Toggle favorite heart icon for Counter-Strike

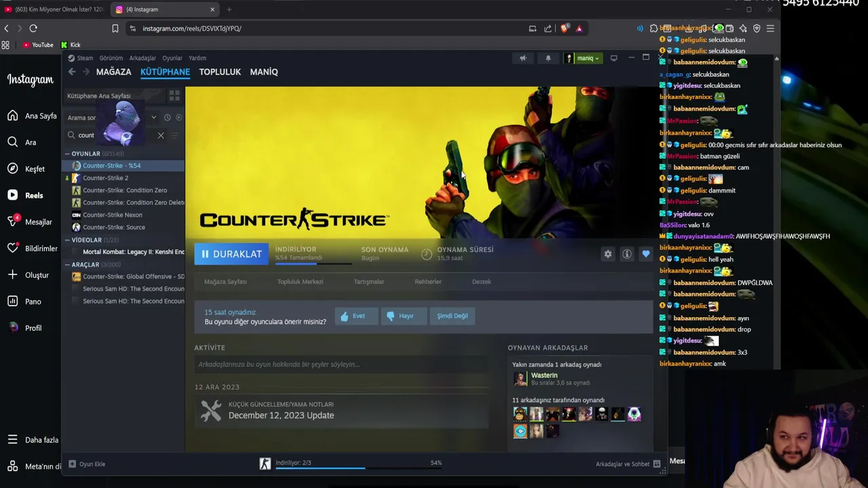click(x=646, y=254)
